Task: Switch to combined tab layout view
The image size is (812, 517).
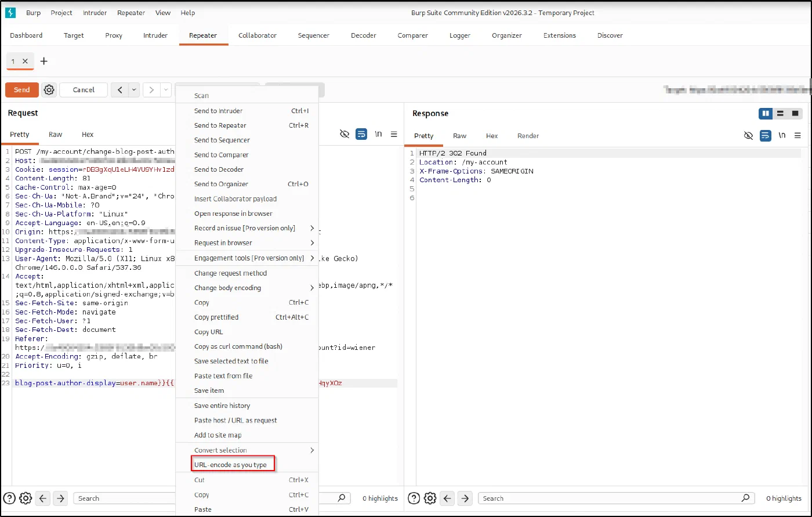Action: [x=795, y=114]
